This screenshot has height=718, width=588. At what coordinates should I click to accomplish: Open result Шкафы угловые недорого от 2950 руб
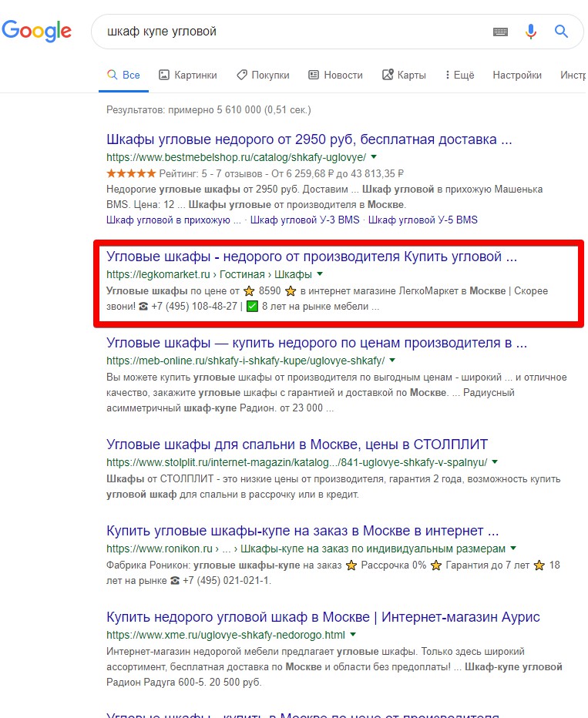tap(309, 139)
